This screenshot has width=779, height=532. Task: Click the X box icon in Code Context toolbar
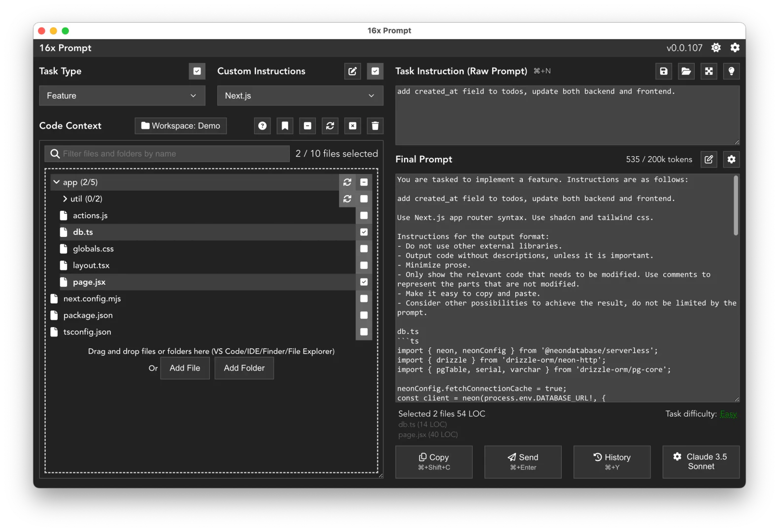point(353,126)
